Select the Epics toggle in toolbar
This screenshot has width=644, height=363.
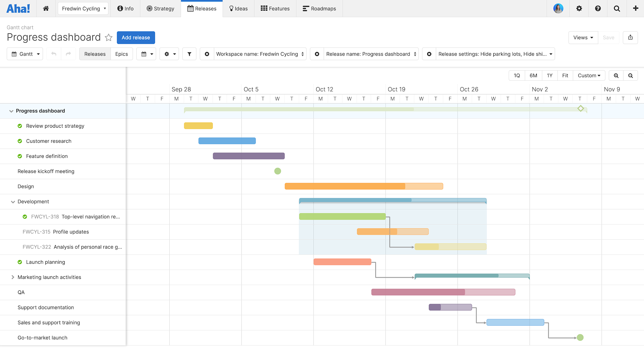coord(121,54)
